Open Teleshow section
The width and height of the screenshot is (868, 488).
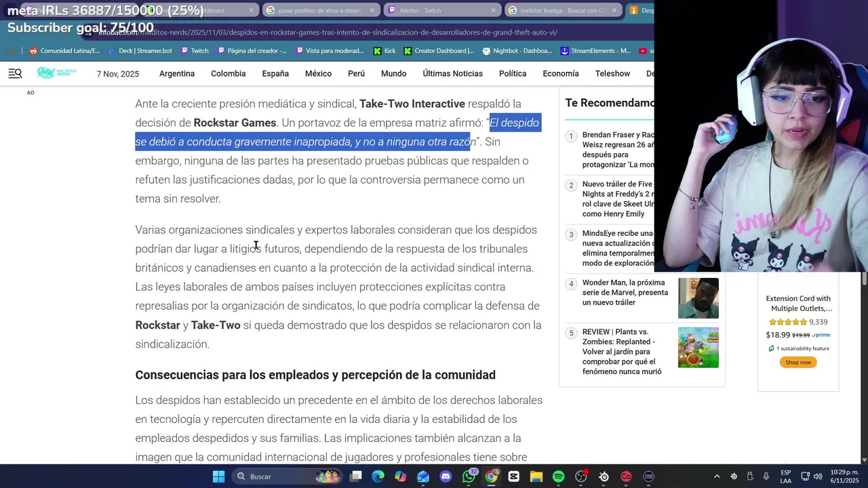click(x=612, y=73)
